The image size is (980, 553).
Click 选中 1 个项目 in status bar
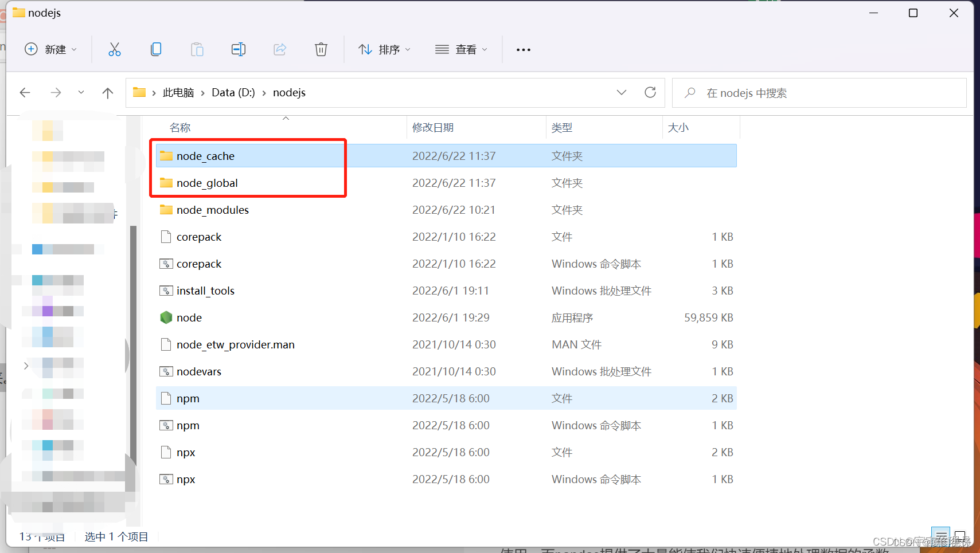coord(116,537)
